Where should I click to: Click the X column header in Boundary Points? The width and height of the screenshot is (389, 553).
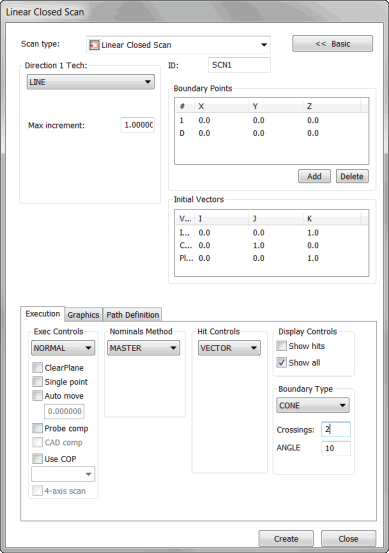coord(221,106)
